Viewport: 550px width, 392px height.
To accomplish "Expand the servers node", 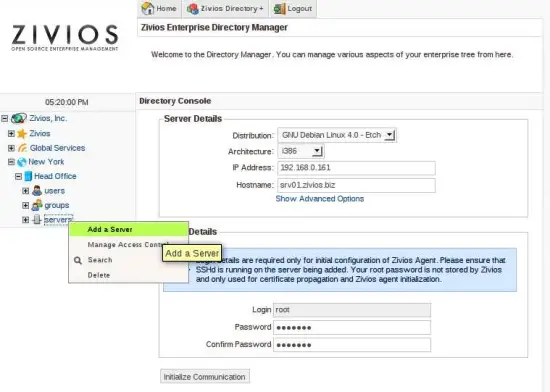I will (25, 220).
